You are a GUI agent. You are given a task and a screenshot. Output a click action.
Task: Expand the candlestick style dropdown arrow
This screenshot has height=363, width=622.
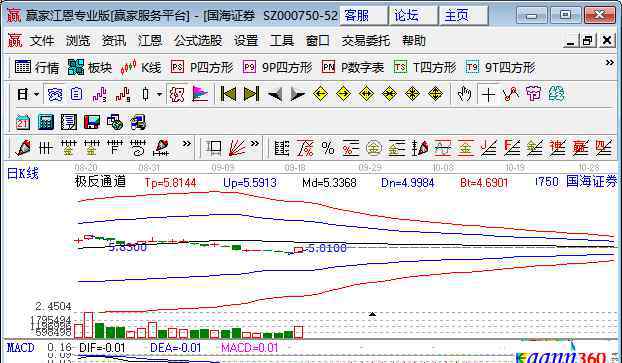[x=159, y=94]
